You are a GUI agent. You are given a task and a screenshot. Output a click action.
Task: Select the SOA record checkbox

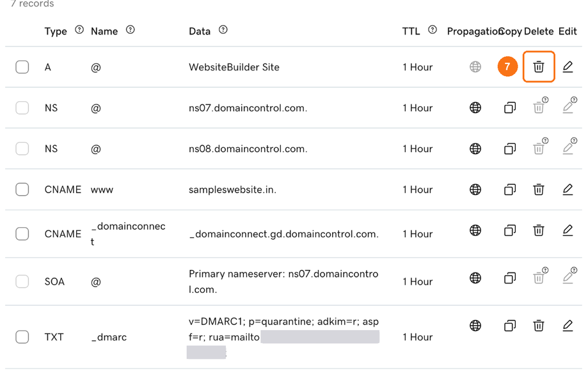tap(22, 281)
